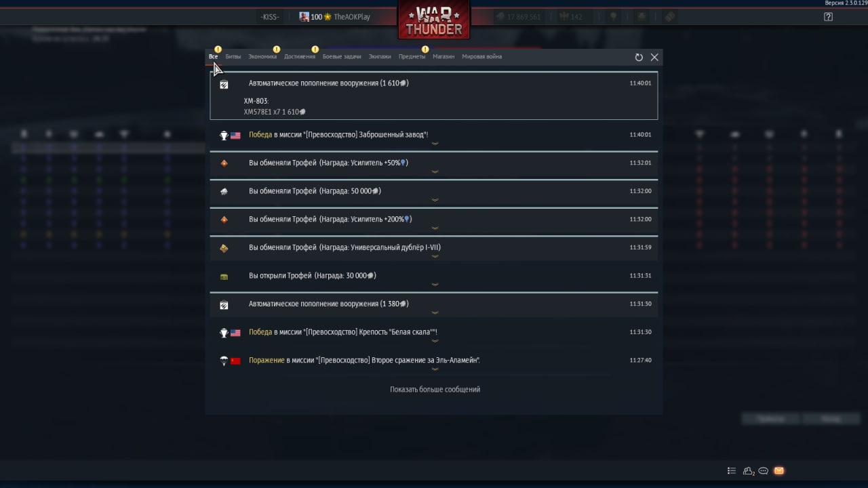Open the chat bubble icon

click(764, 470)
